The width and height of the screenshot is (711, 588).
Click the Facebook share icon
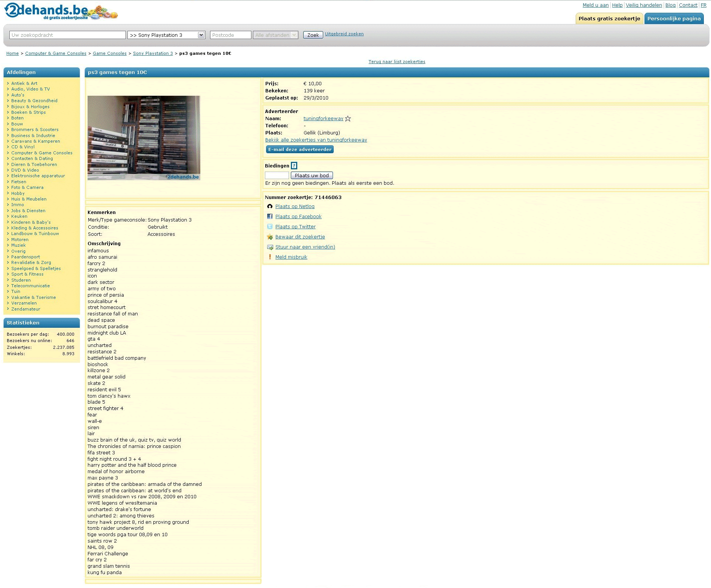tap(270, 217)
